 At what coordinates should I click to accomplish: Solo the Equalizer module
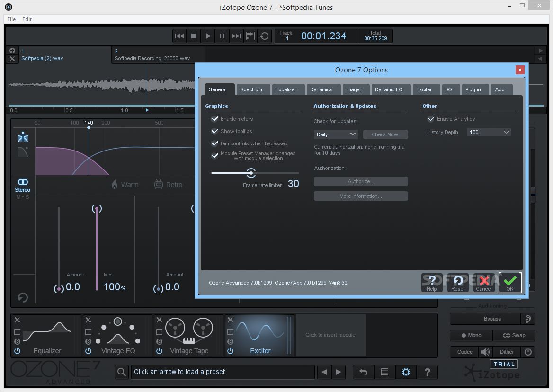click(17, 341)
